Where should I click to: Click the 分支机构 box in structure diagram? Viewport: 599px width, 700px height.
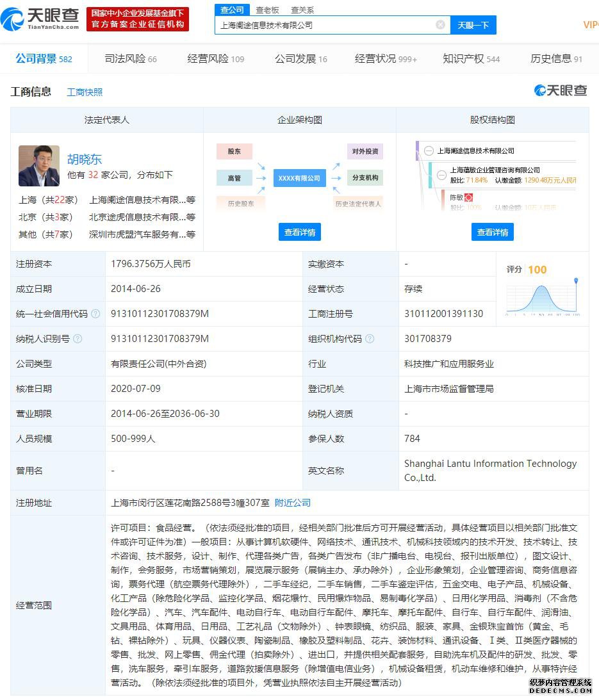tap(365, 177)
